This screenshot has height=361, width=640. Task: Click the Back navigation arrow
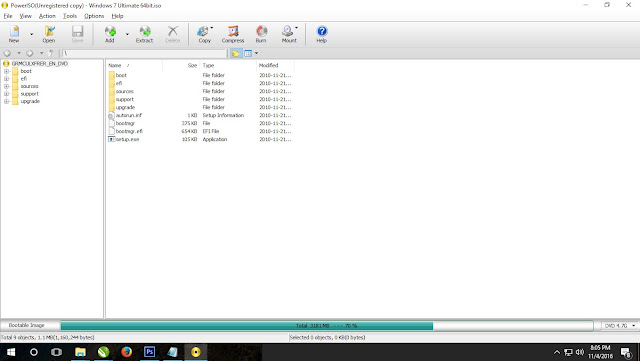(7, 53)
